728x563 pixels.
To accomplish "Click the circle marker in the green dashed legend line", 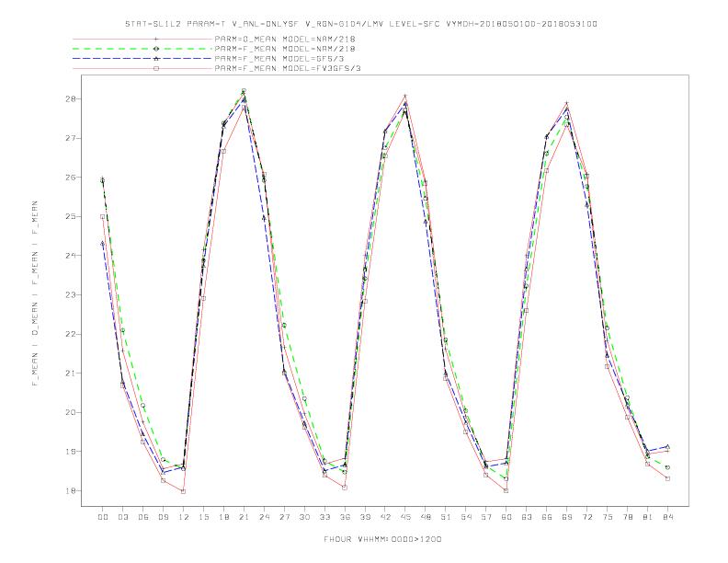I will (x=156, y=49).
